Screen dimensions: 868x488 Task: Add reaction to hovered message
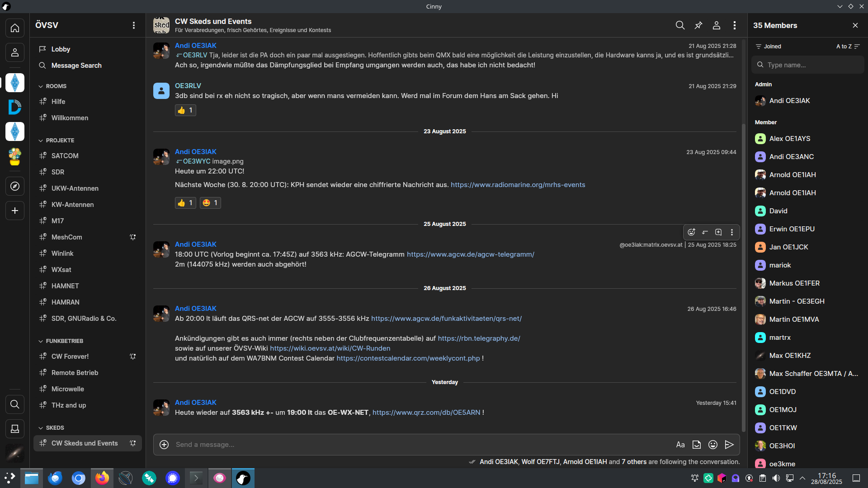[x=691, y=232]
